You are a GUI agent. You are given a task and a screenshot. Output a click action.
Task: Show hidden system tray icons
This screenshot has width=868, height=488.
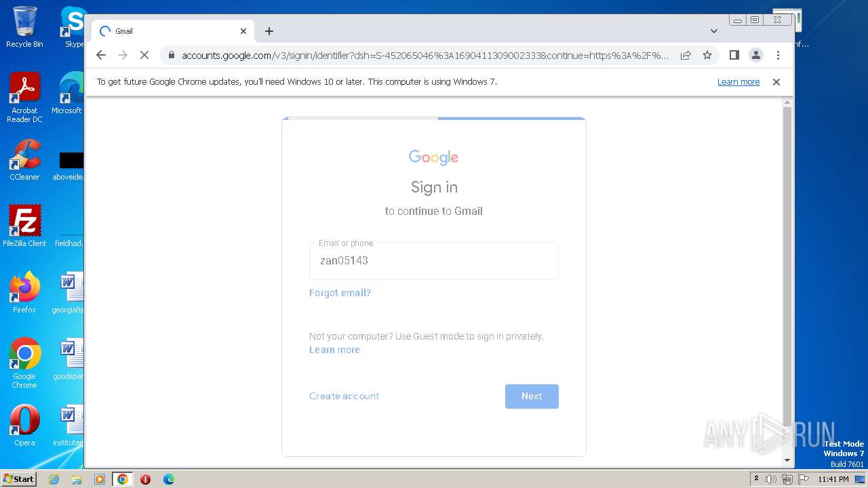(756, 479)
